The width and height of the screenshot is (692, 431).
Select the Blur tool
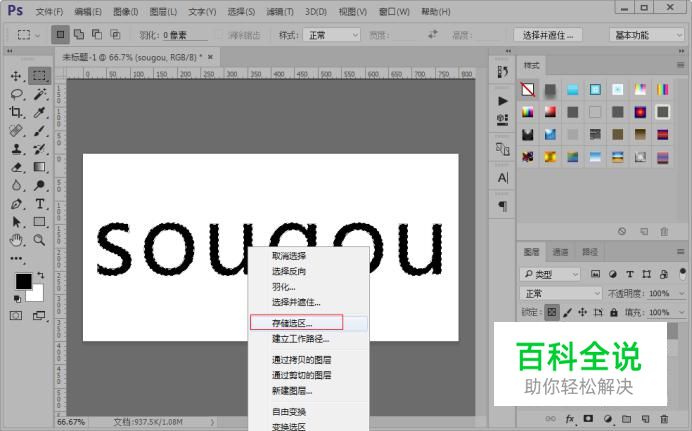click(16, 185)
